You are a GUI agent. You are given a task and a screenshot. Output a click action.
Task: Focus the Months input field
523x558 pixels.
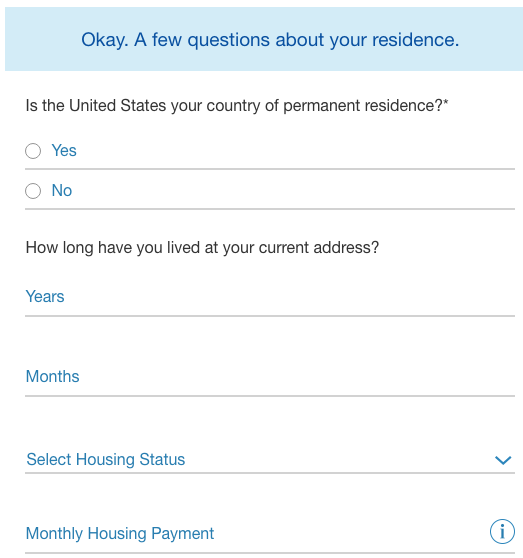coord(270,377)
